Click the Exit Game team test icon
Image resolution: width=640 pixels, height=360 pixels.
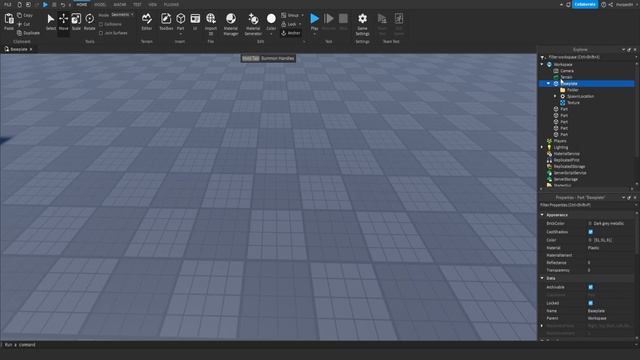pyautogui.click(x=399, y=19)
